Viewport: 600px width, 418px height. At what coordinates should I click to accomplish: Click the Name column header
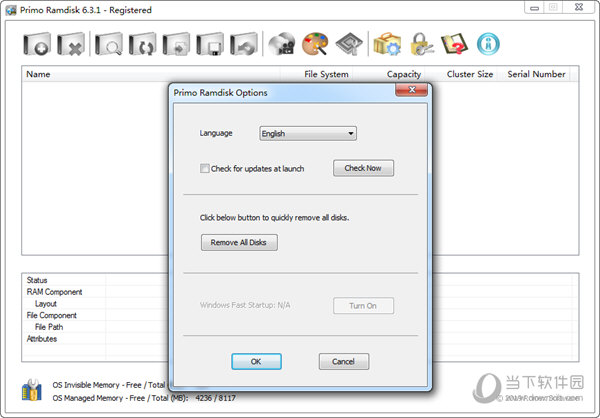151,74
